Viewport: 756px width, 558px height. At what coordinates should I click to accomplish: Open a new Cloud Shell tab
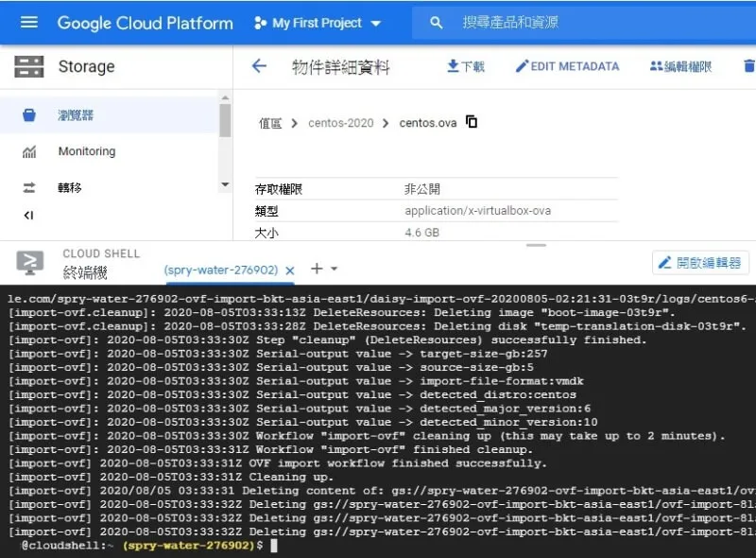[317, 270]
